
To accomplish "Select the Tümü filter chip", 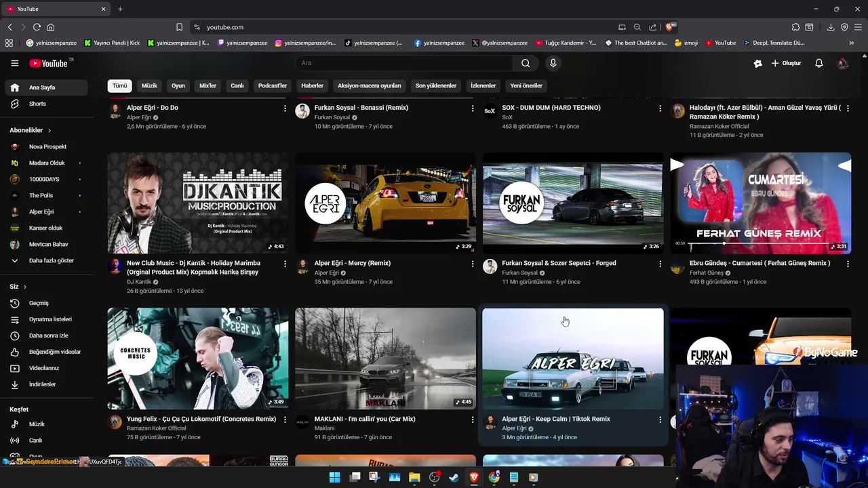I will tap(120, 86).
